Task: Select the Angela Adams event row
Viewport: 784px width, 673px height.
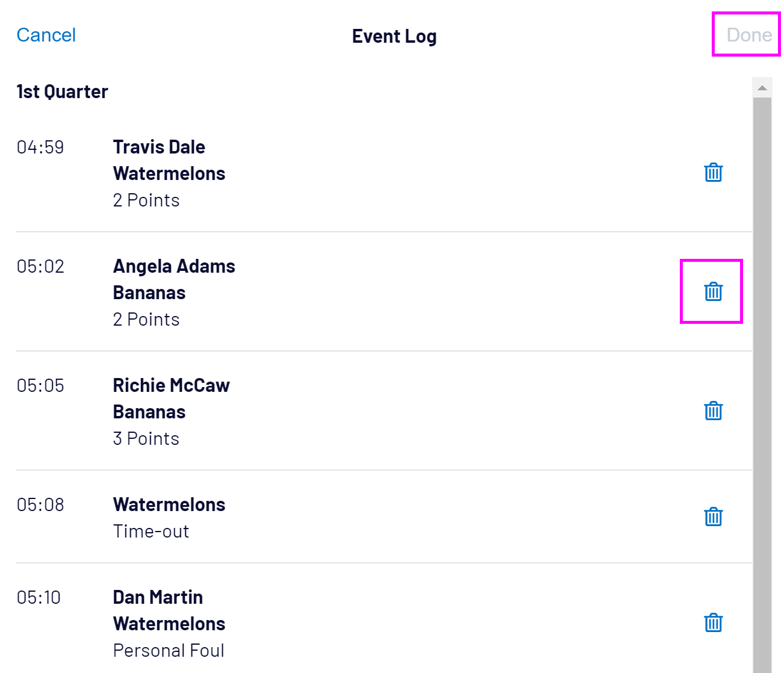Action: (361, 293)
